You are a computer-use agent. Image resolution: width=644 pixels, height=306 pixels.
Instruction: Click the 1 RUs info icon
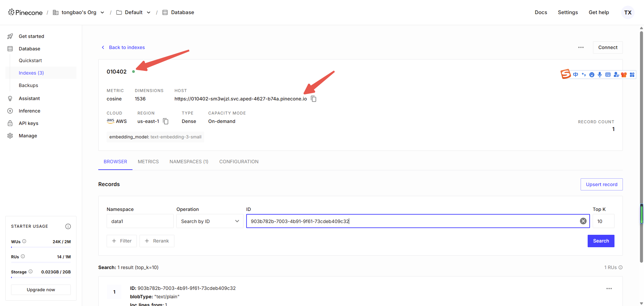621,267
